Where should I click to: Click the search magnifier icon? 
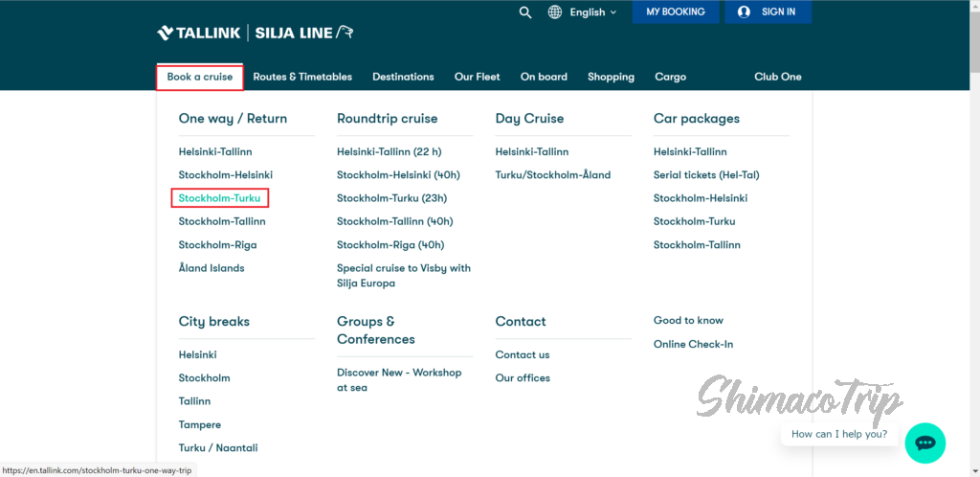coord(524,12)
